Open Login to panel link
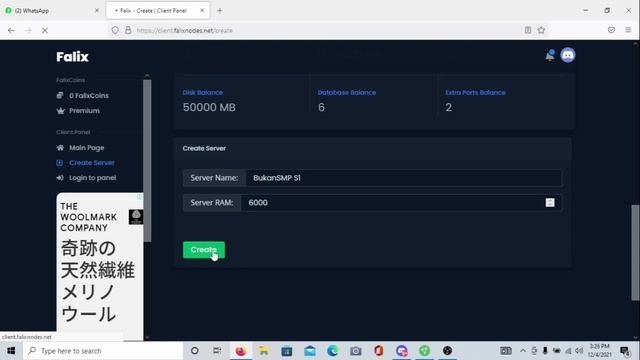The width and height of the screenshot is (640, 360). [x=86, y=178]
